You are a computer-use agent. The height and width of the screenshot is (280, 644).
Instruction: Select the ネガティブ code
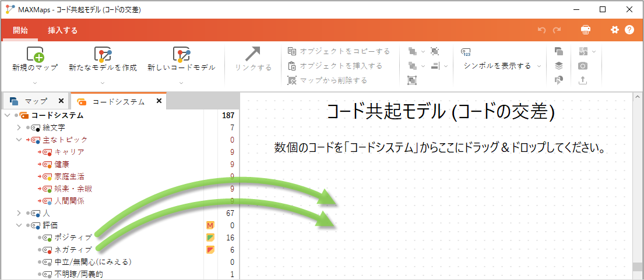73,250
